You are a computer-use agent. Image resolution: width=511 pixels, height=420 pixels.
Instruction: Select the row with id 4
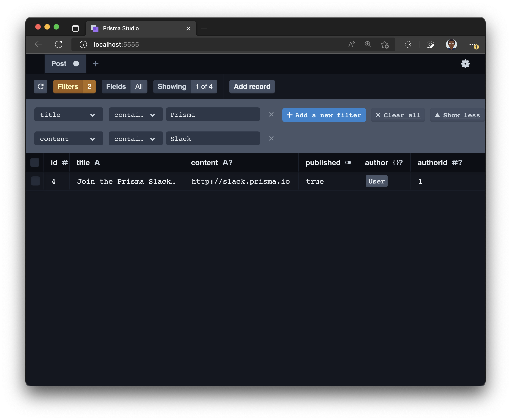pyautogui.click(x=35, y=181)
